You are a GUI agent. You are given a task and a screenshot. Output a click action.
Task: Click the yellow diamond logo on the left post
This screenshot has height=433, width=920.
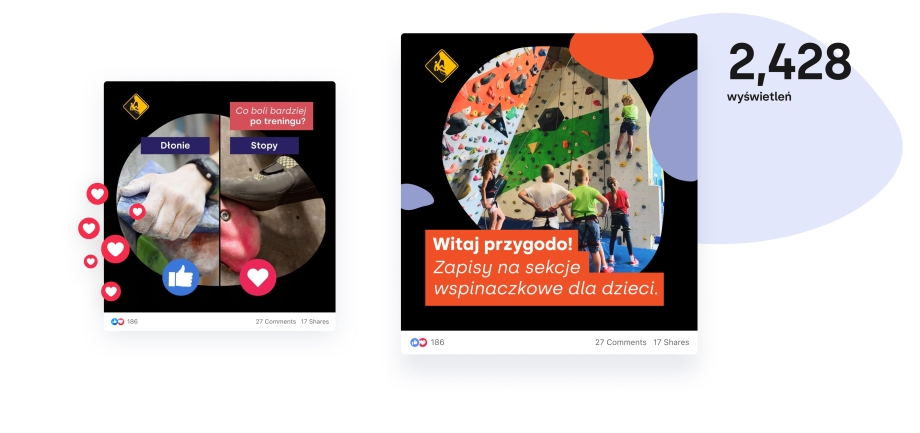tap(136, 107)
